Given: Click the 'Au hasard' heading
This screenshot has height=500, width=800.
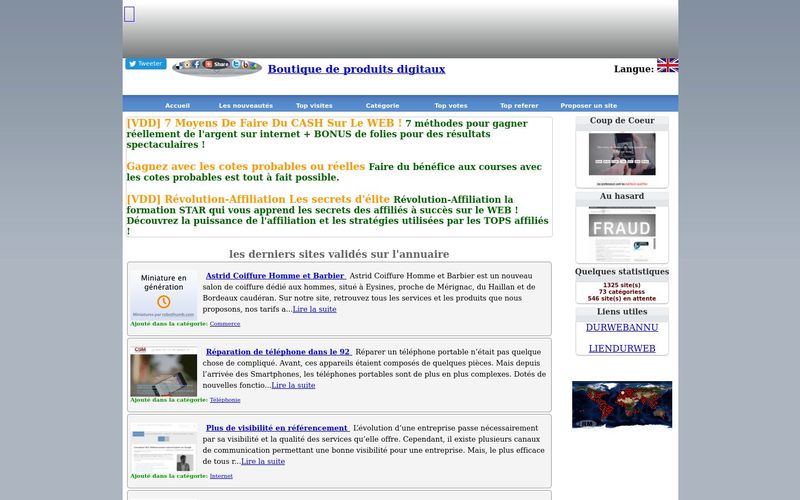Looking at the screenshot, I should 622,196.
